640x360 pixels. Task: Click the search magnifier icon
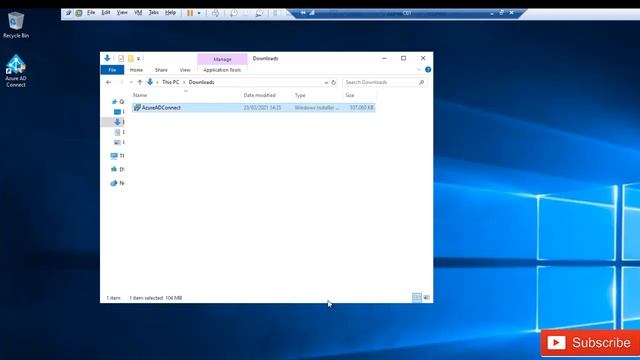(x=422, y=82)
